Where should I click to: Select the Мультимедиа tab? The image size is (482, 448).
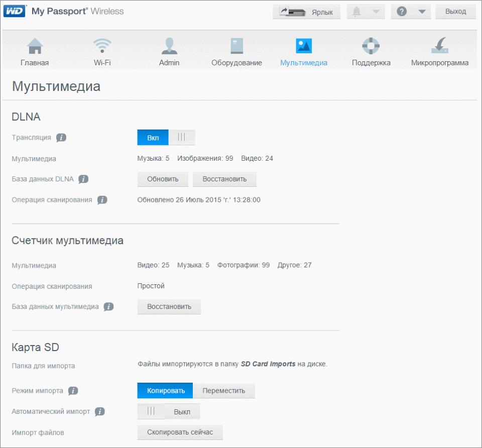(x=303, y=52)
